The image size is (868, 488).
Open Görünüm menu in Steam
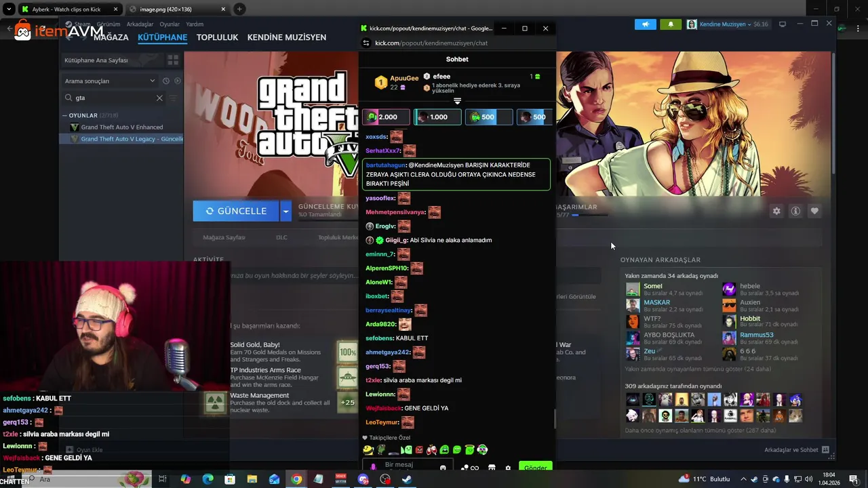[108, 24]
